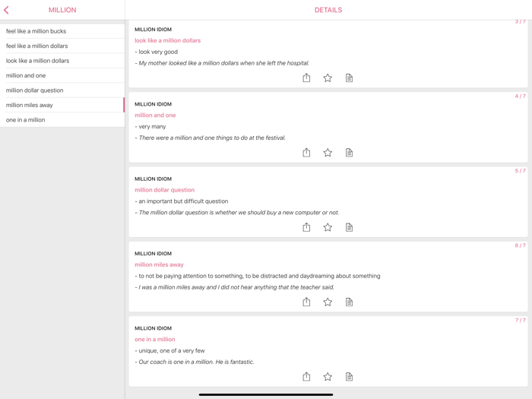
Task: Star the 'million and one' idiom card
Action: point(328,153)
